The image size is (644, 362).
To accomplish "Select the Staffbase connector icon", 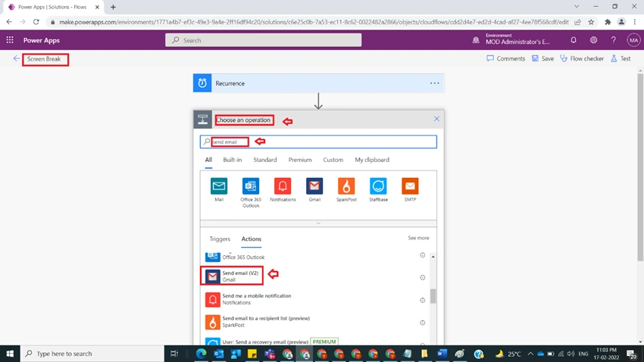I will pos(378,186).
